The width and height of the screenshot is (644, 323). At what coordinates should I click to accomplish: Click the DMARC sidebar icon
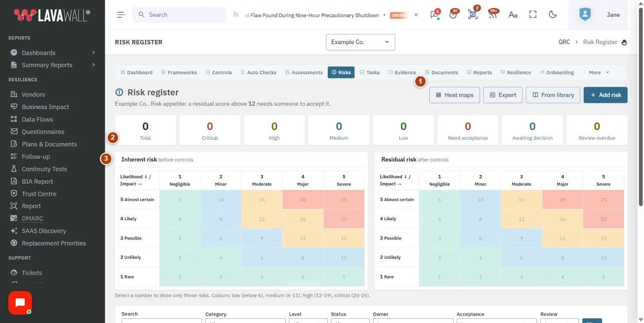point(14,218)
